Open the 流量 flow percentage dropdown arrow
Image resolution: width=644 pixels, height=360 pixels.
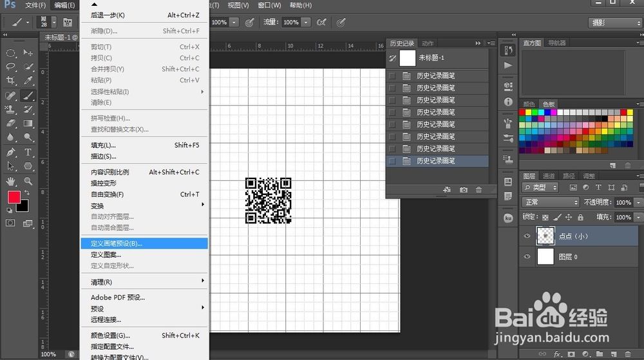coord(305,22)
